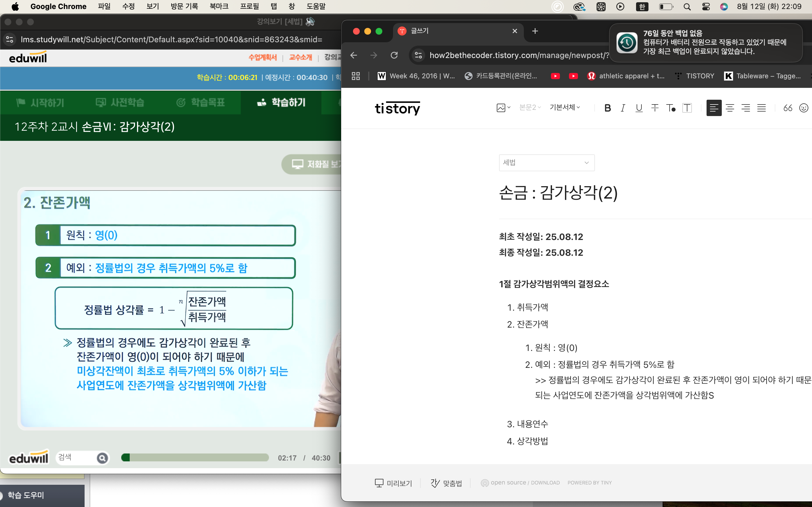Expand the 기본서체 font dropdown
This screenshot has width=812, height=507.
[x=565, y=107]
